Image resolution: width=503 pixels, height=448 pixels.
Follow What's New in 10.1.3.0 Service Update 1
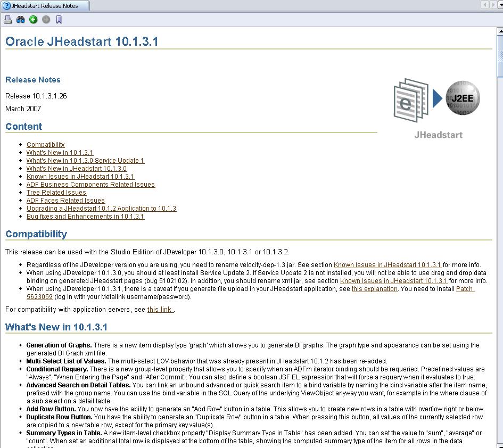click(85, 161)
